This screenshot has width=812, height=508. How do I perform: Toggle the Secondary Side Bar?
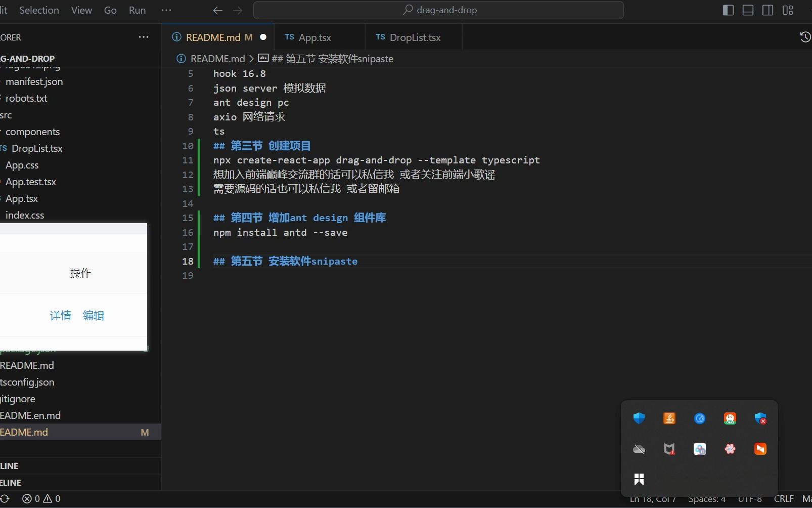click(x=768, y=10)
